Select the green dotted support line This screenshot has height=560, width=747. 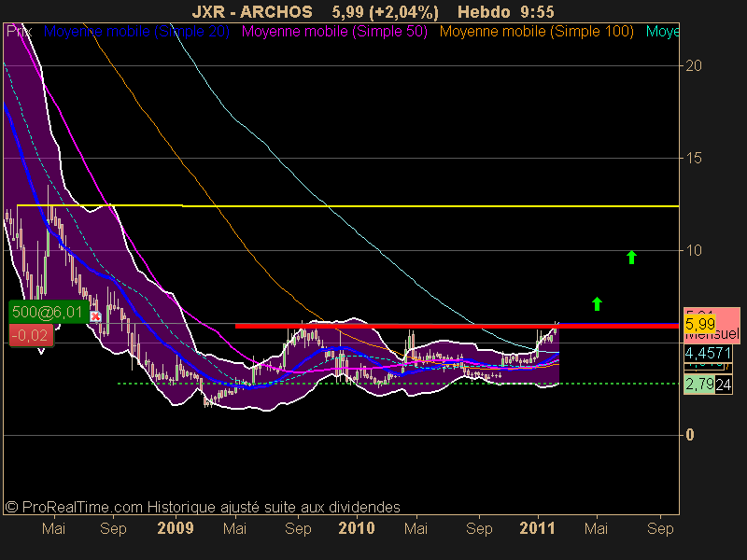pos(398,384)
